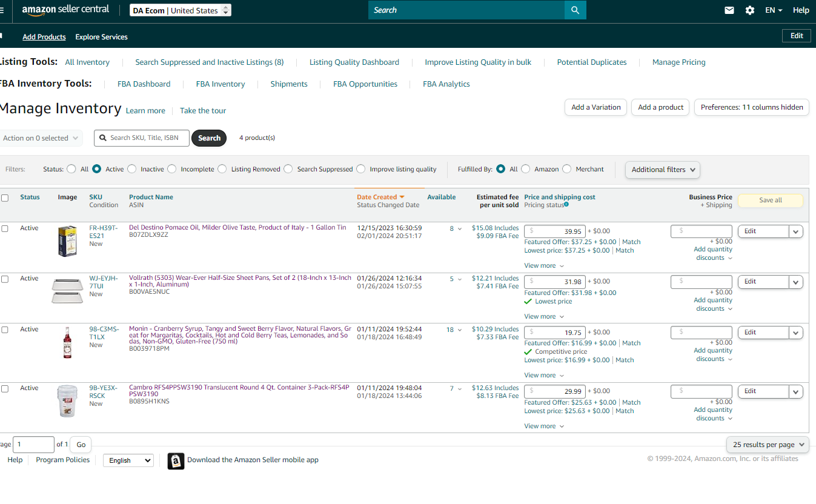Open the Edit dropdown arrow for Vollrath row

click(x=796, y=282)
